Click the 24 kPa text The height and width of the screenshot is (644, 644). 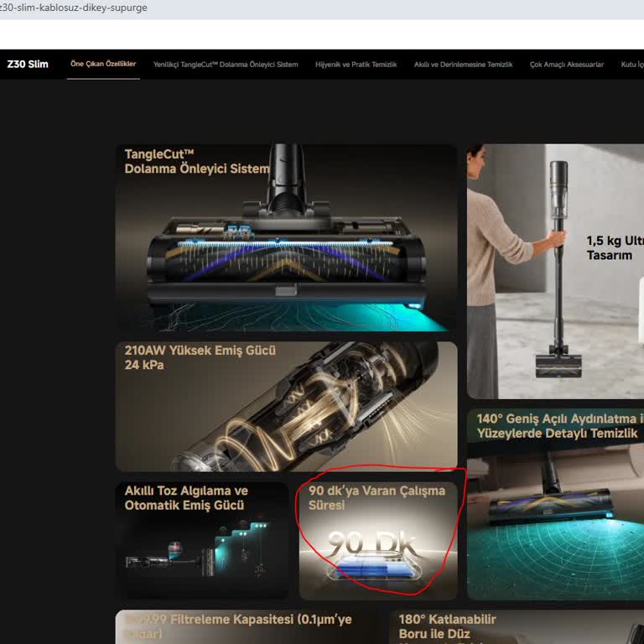pyautogui.click(x=144, y=365)
